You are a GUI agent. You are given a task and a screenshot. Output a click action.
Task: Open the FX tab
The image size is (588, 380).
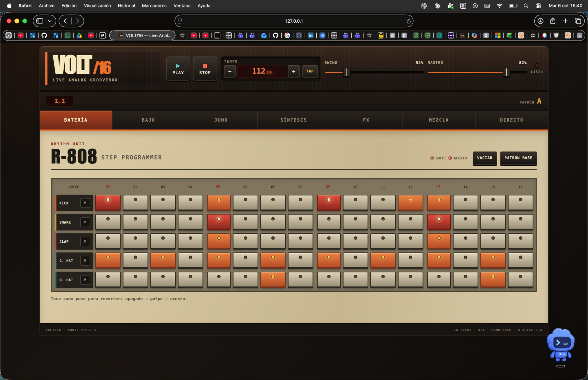(x=366, y=120)
